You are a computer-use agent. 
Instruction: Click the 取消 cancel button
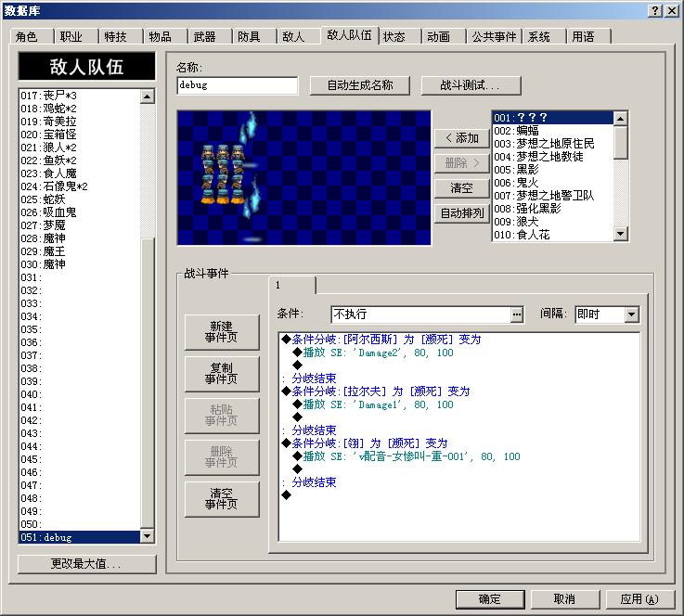(x=565, y=599)
